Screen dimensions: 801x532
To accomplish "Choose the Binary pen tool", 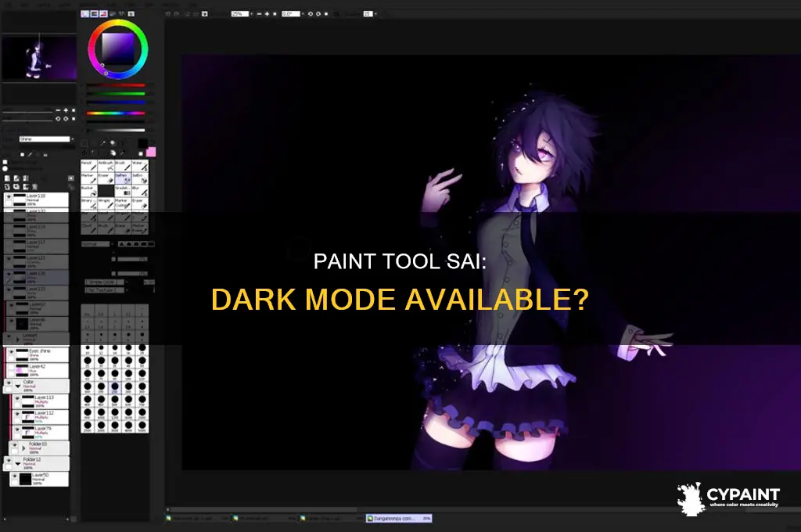I will pos(89,203).
